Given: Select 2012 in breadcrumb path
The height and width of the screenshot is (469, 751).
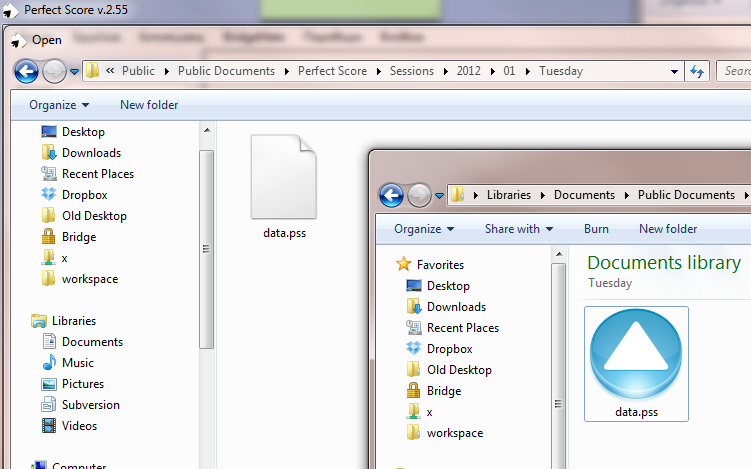Looking at the screenshot, I should (468, 71).
